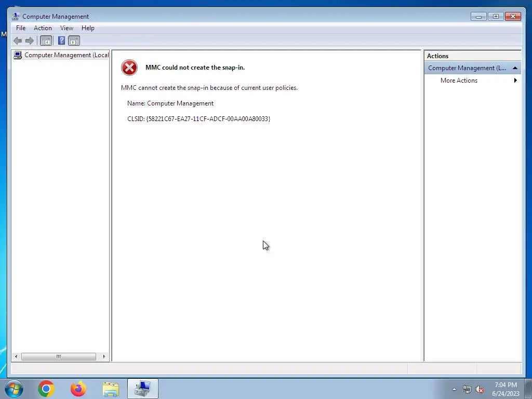Click the Computer Management title bar icon
Viewport: 532px width, 399px height.
coord(15,16)
